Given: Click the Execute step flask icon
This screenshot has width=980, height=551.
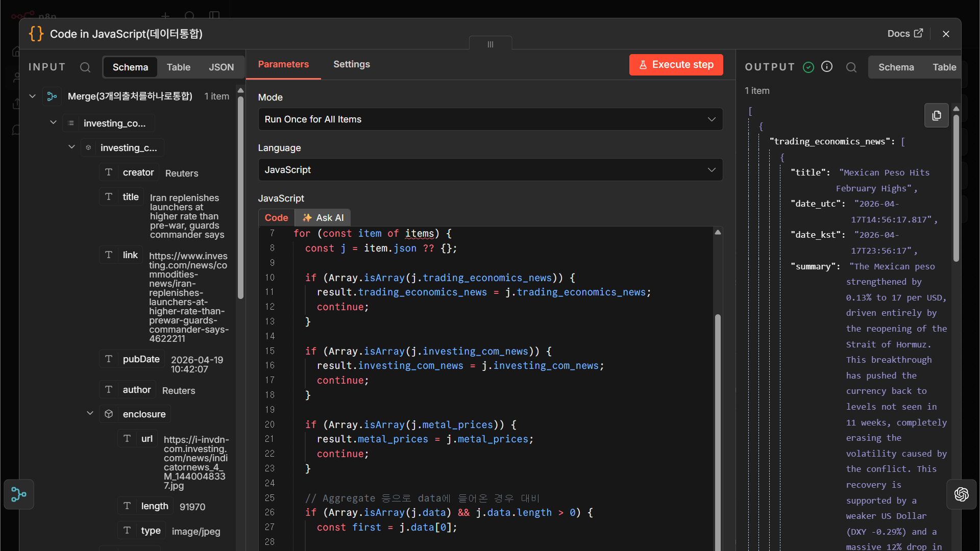Looking at the screenshot, I should click(x=643, y=65).
